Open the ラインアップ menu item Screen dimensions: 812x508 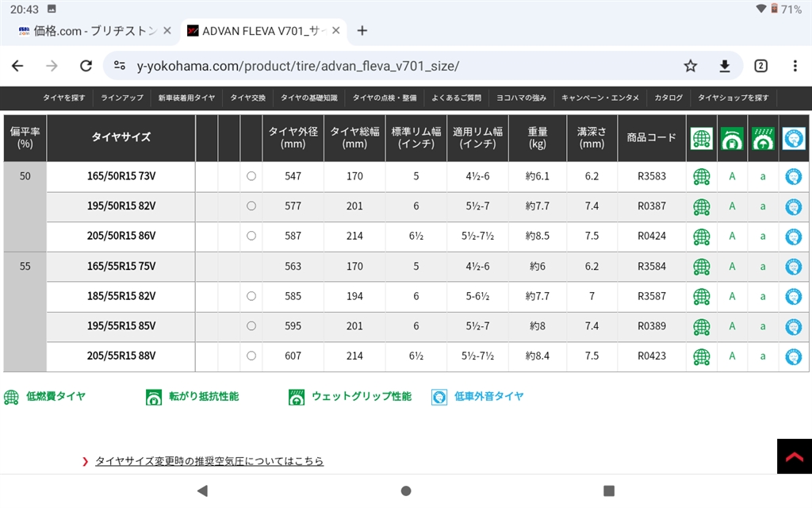121,98
